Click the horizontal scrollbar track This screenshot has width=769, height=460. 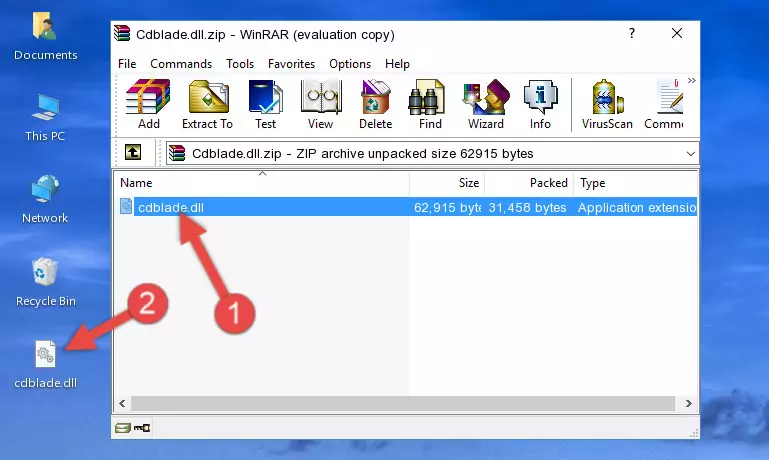[x=403, y=403]
